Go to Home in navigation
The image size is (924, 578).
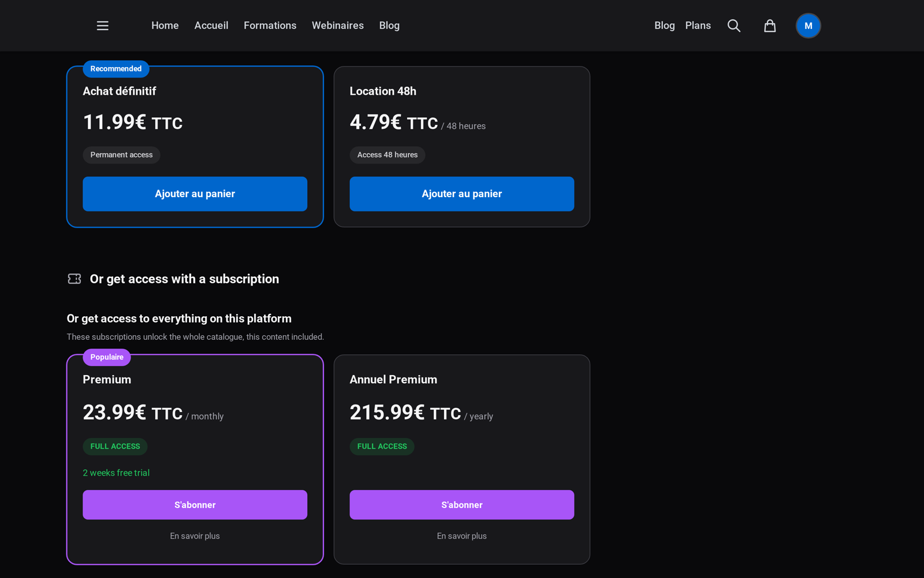pyautogui.click(x=165, y=25)
